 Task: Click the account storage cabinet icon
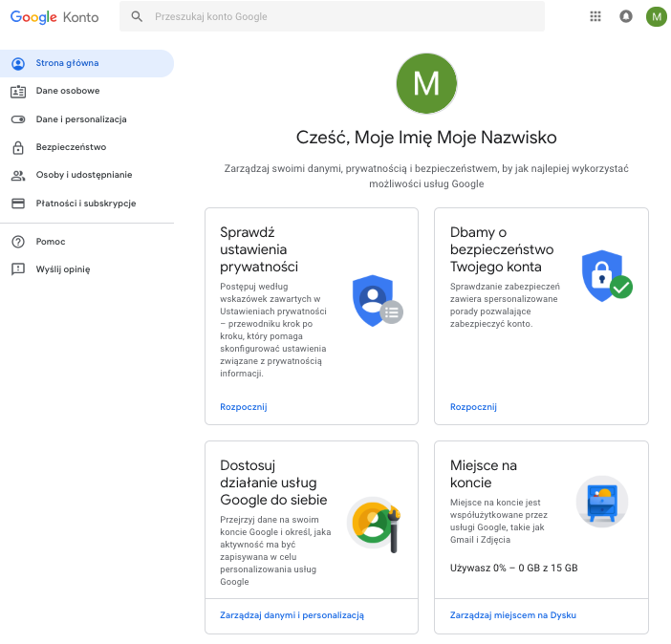pyautogui.click(x=602, y=502)
